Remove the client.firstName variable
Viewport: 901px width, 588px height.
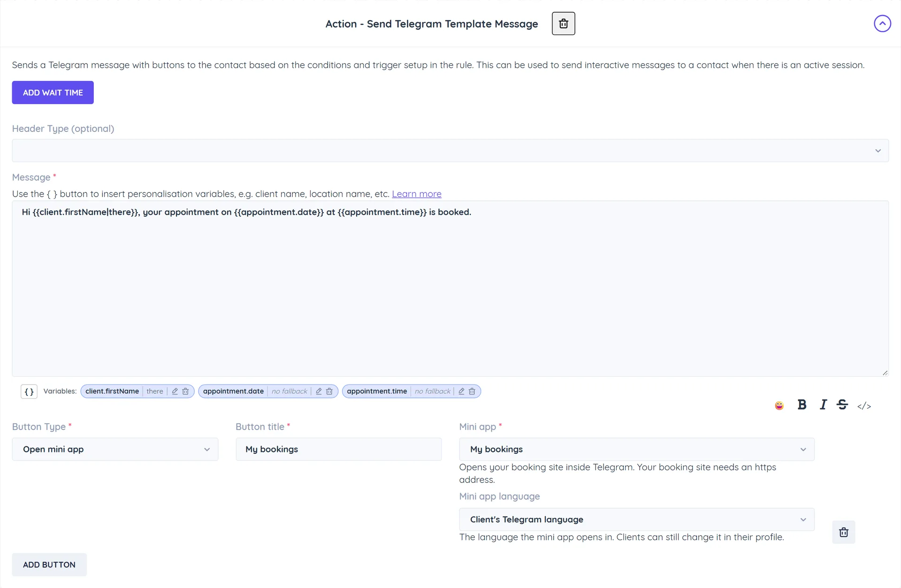click(185, 391)
